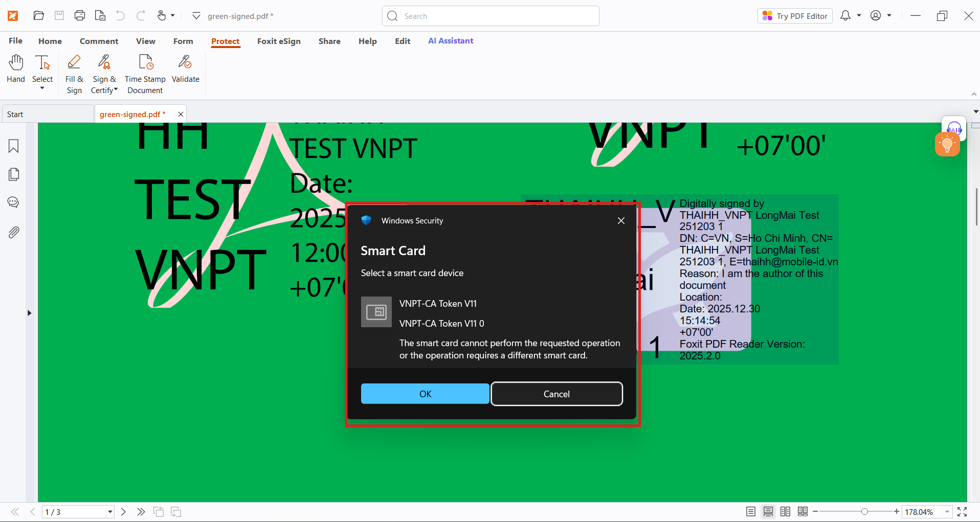Select facing pages view mode
980x522 pixels.
pos(785,512)
